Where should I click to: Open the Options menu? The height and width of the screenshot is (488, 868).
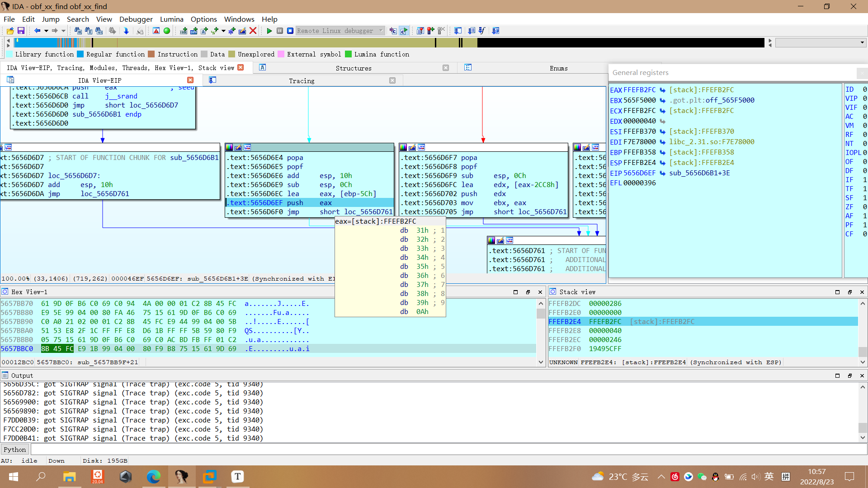point(204,19)
